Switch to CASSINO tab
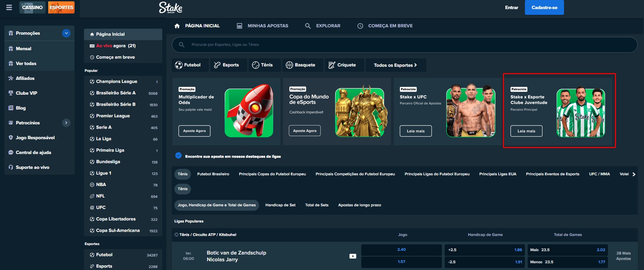 32,7
